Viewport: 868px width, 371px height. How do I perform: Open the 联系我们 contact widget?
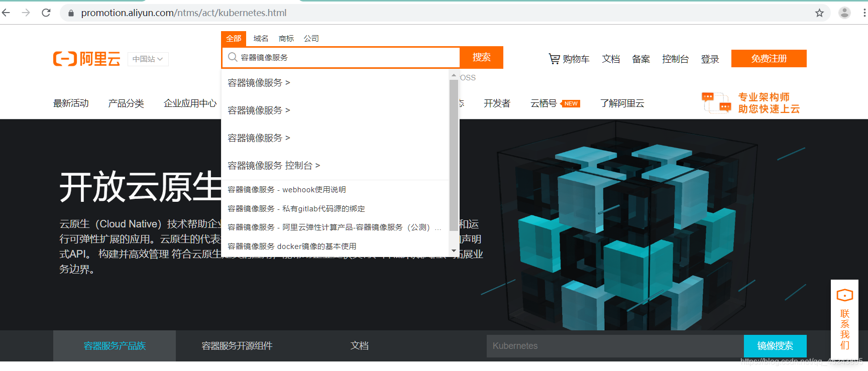(x=844, y=319)
